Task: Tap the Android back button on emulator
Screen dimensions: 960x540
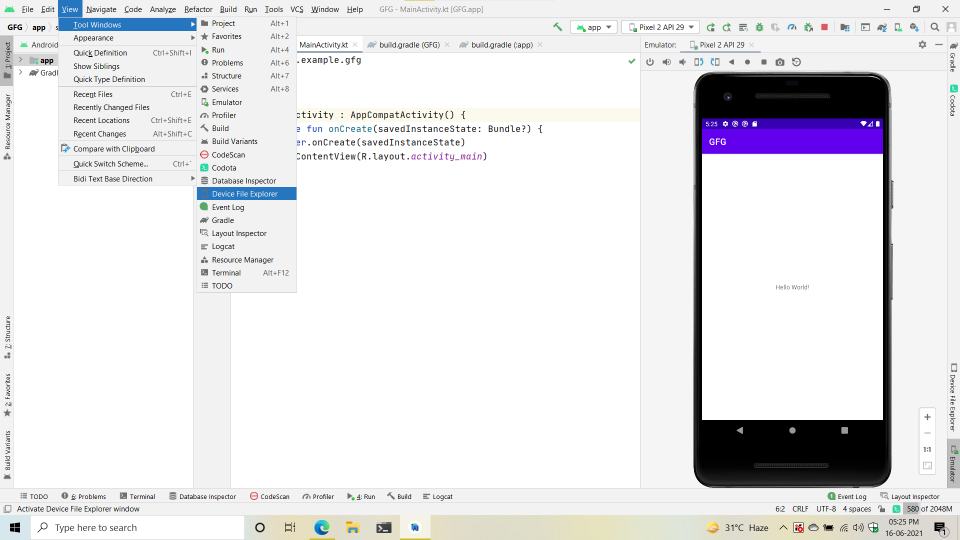Action: [x=740, y=430]
